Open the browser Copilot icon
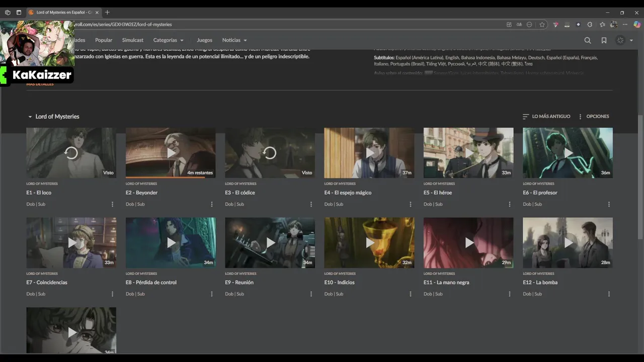This screenshot has width=644, height=362. pyautogui.click(x=637, y=24)
